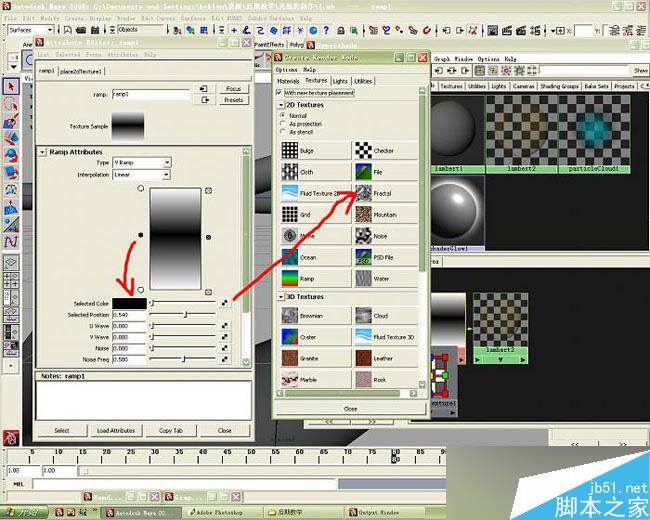Create a Rock 3D texture node
Viewport: 650px width, 520px height.
pos(386,379)
